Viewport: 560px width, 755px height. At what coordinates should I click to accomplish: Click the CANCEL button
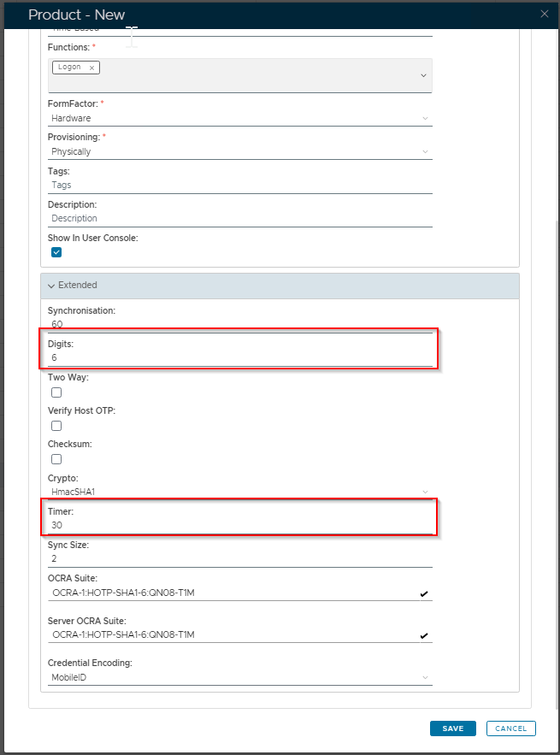[x=510, y=728]
